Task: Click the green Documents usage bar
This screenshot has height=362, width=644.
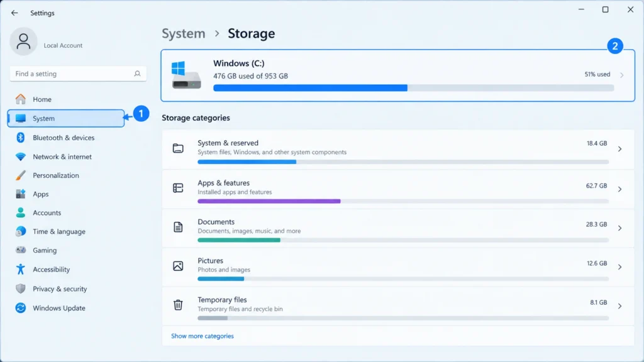Action: (x=238, y=240)
